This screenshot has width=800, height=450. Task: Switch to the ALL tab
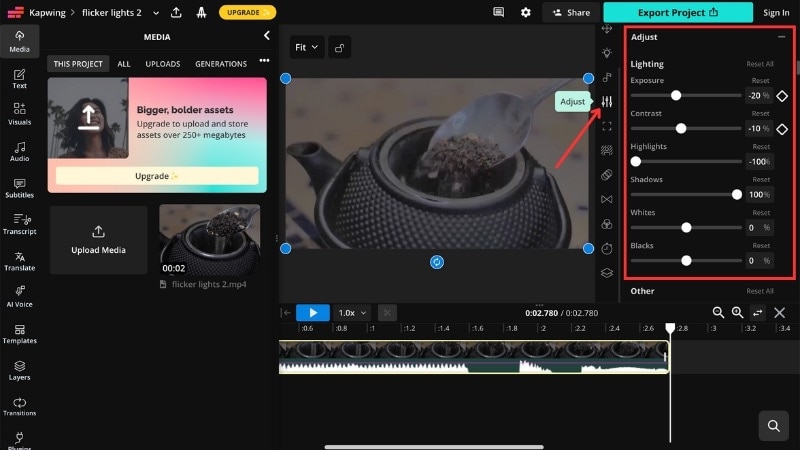123,64
